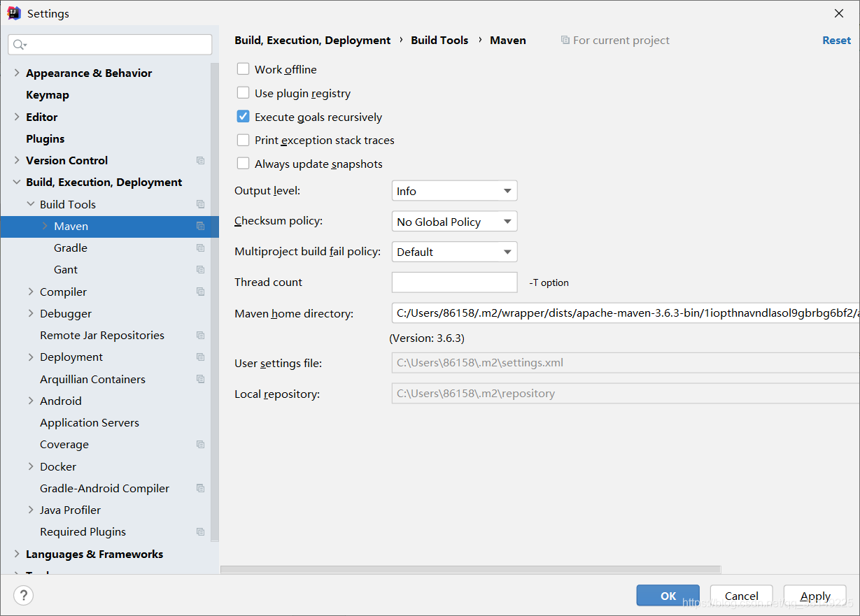Screen dimensions: 860x616
Task: Click per-project icon next to Remote Jar Repositories
Action: click(x=201, y=335)
